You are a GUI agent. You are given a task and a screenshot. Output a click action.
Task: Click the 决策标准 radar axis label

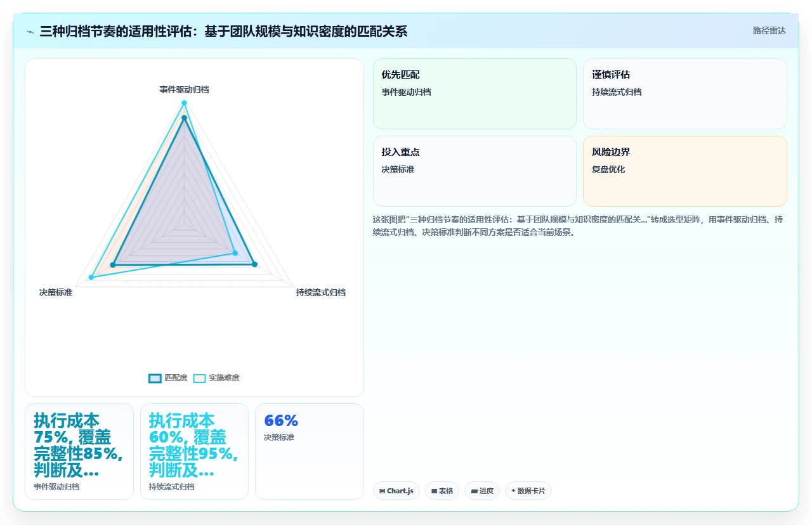(x=56, y=292)
